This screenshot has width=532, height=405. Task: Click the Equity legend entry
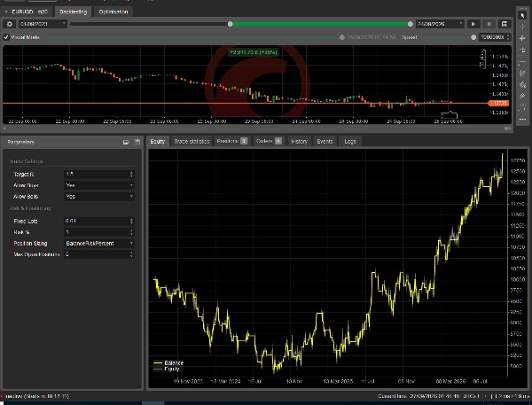(x=167, y=369)
